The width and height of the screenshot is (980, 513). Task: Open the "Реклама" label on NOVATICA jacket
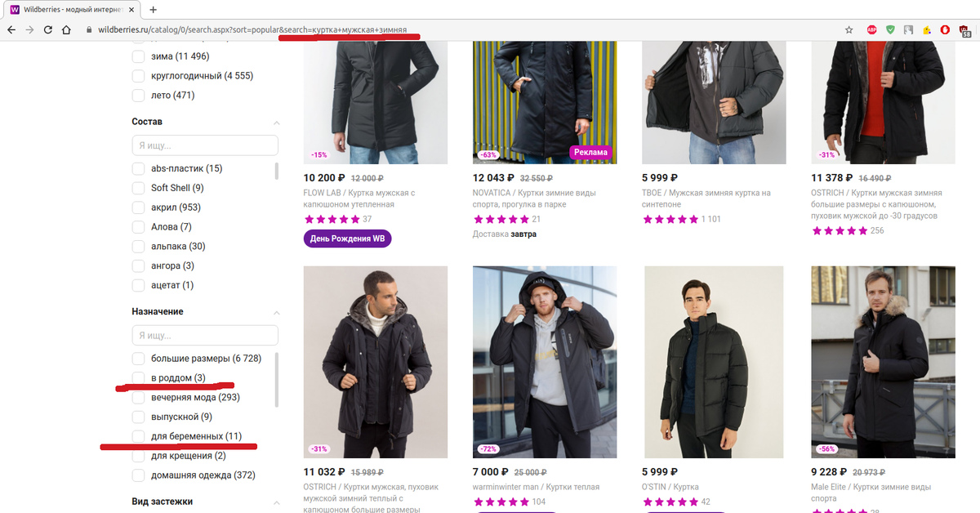(590, 152)
